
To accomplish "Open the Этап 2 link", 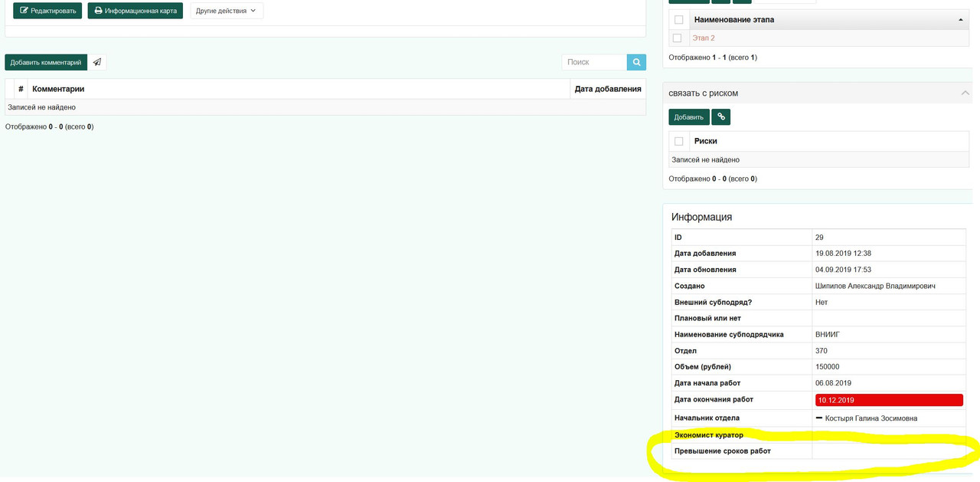I will 704,38.
